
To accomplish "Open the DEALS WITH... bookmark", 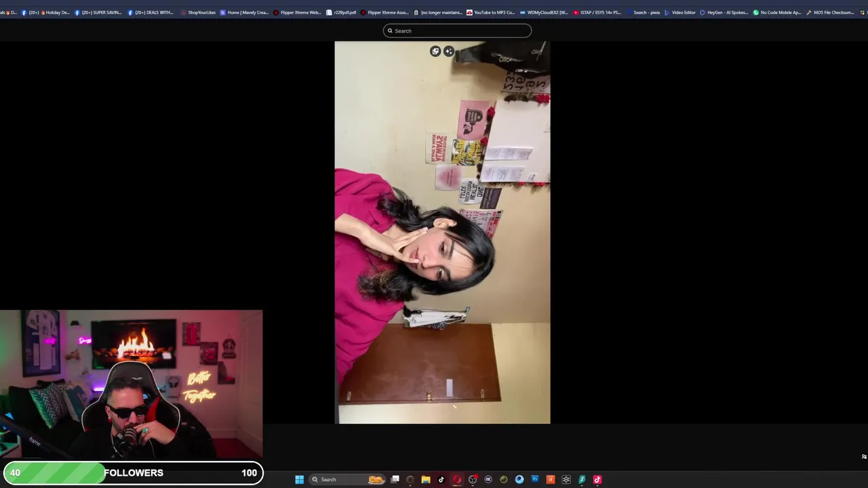I will click(x=151, y=12).
